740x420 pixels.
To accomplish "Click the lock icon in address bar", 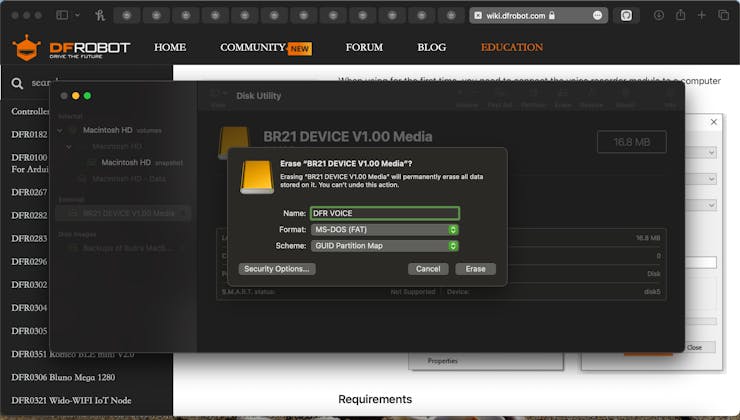I will click(x=552, y=16).
